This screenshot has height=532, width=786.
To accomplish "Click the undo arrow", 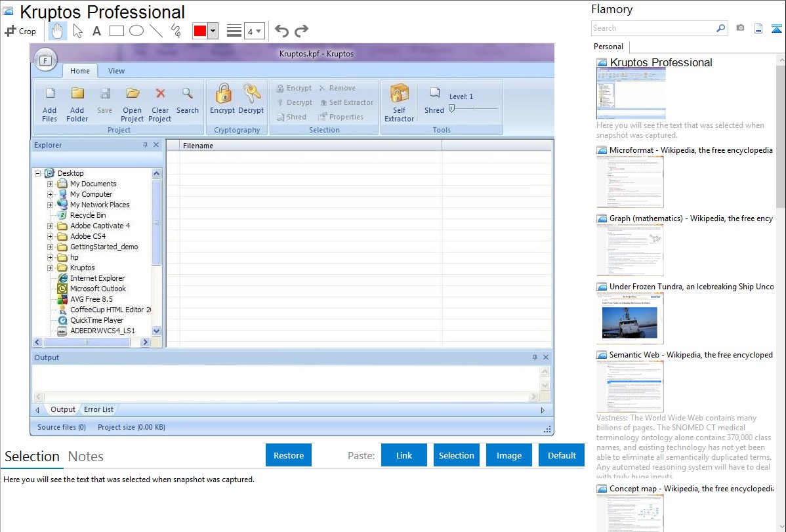I will click(281, 31).
